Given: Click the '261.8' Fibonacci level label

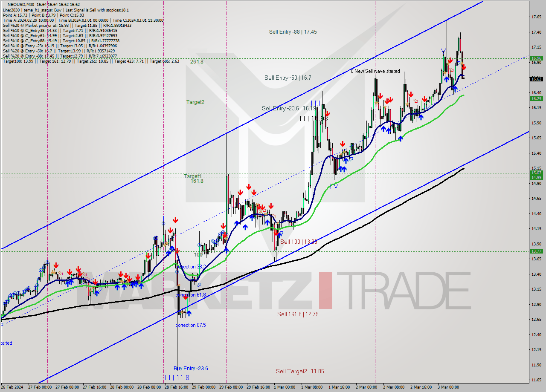Looking at the screenshot, I should tap(197, 62).
